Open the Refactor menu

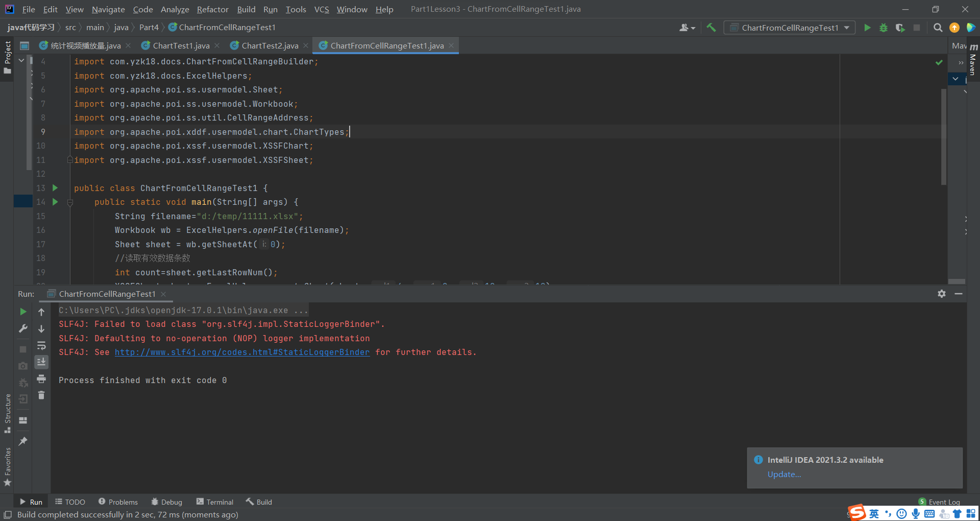[x=212, y=9]
